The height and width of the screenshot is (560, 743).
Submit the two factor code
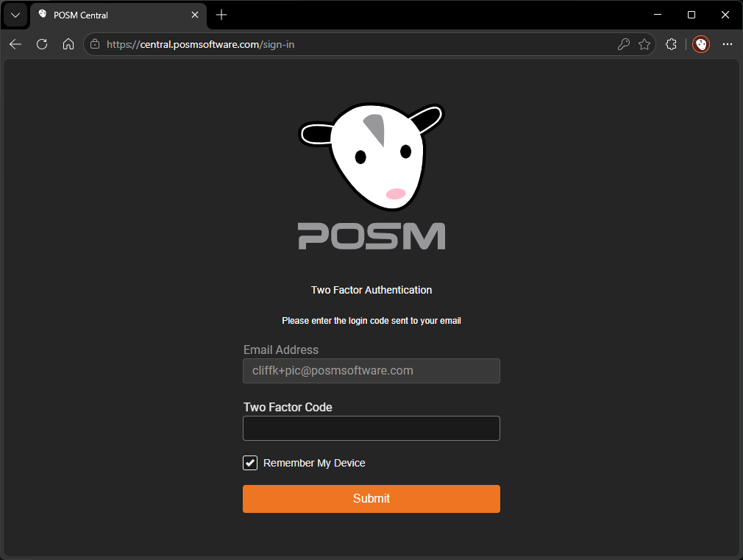(x=371, y=499)
